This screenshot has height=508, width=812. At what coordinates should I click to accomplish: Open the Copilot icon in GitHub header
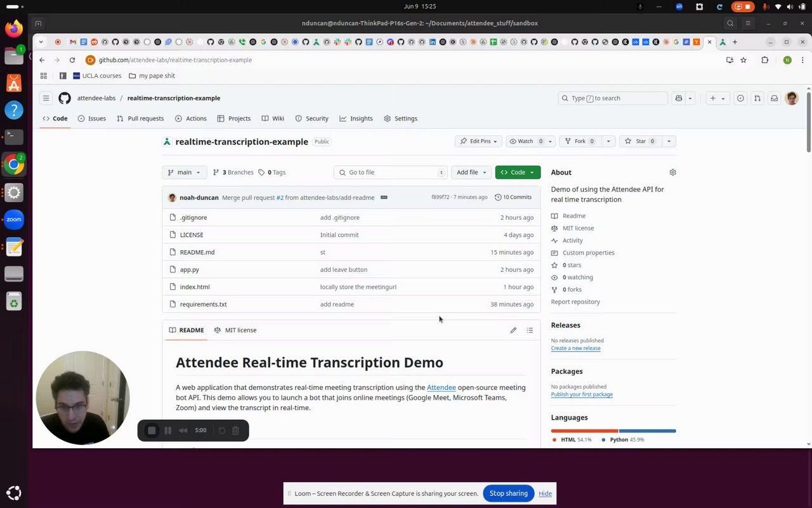pyautogui.click(x=679, y=98)
